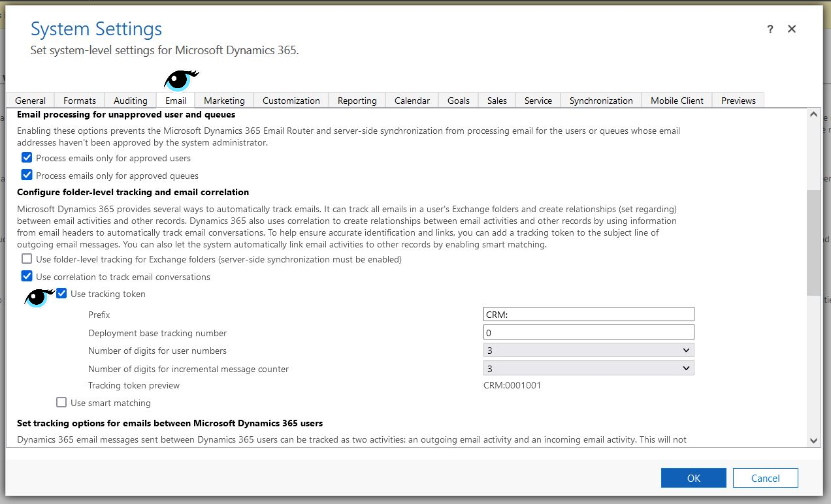Open the Goals tab
This screenshot has width=831, height=504.
[459, 101]
